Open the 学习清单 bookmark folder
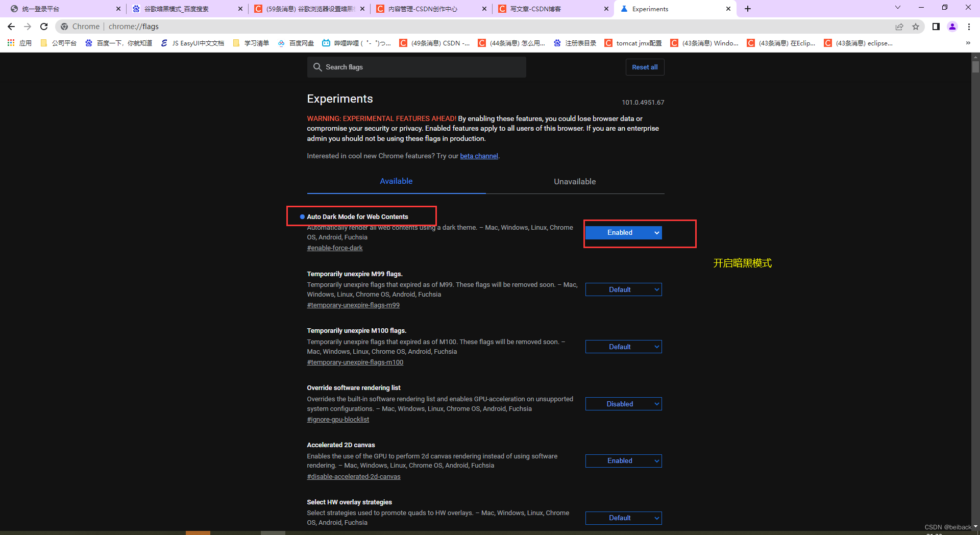Image resolution: width=980 pixels, height=535 pixels. click(x=251, y=43)
